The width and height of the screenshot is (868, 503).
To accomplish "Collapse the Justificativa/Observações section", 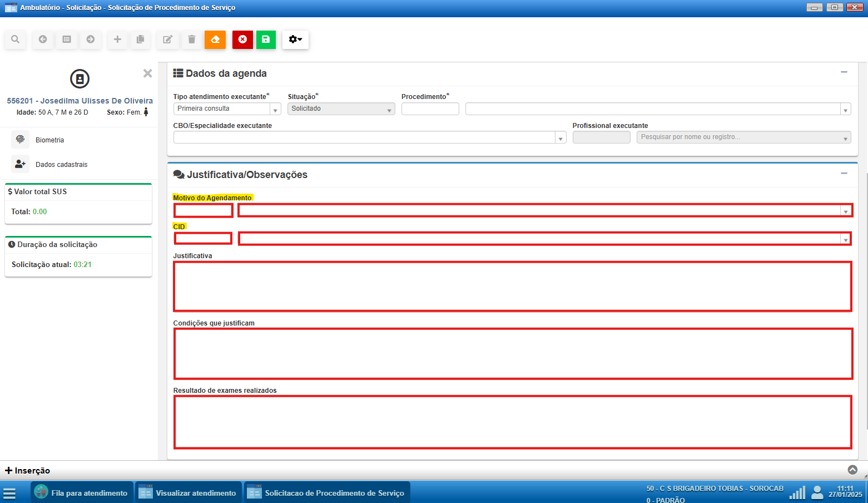I will tap(844, 174).
